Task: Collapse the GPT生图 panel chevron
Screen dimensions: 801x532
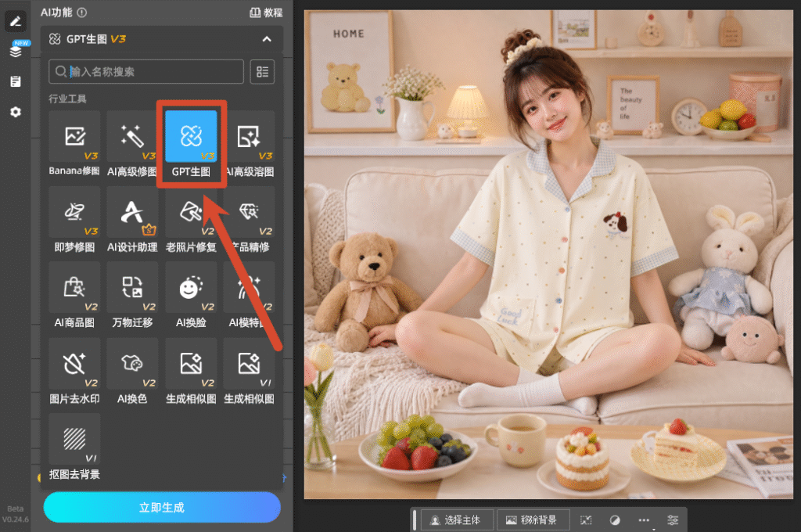Action: [x=267, y=39]
